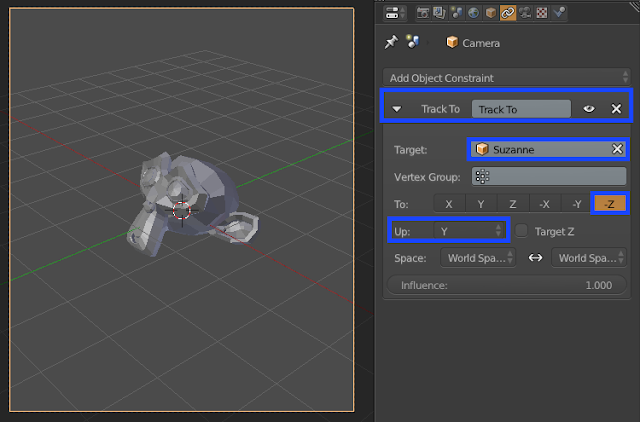Open the Up axis dropdown
Viewport: 640px width, 422px height.
point(469,231)
